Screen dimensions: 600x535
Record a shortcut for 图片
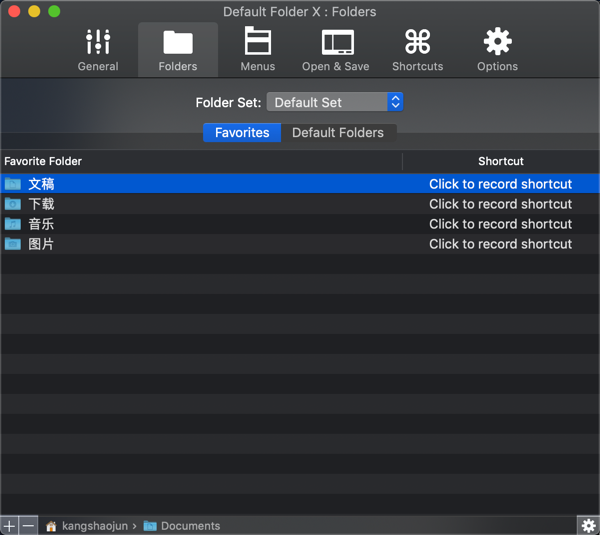coord(500,244)
